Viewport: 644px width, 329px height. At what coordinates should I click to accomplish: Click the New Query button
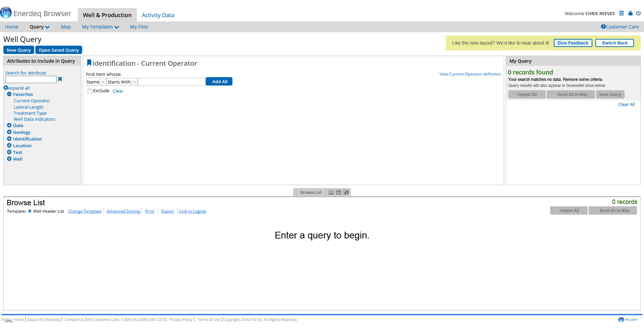tap(19, 50)
